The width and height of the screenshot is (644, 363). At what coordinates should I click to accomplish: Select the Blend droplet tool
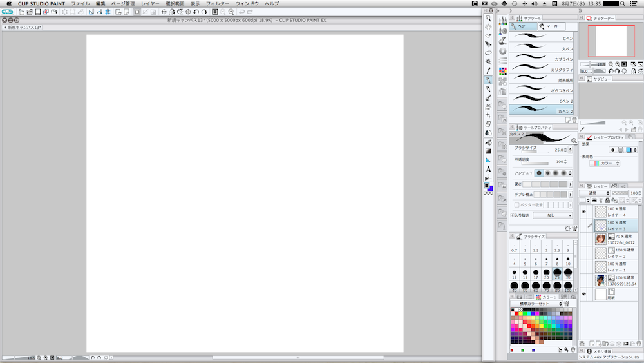[488, 133]
